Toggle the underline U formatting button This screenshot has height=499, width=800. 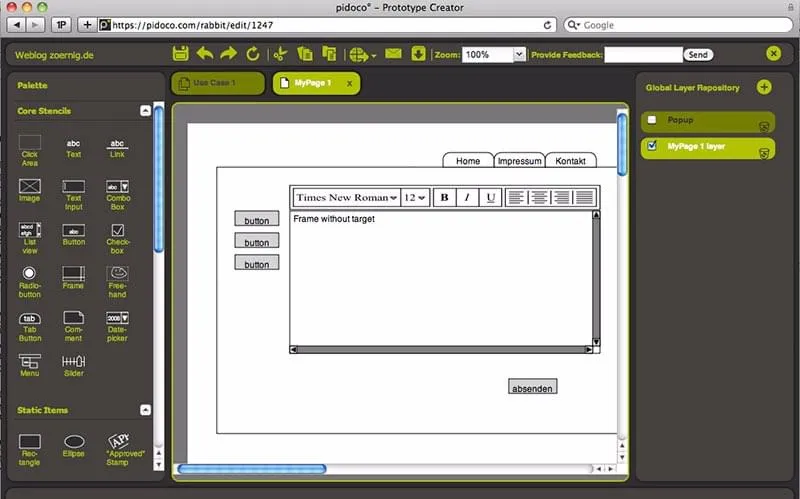tap(490, 197)
